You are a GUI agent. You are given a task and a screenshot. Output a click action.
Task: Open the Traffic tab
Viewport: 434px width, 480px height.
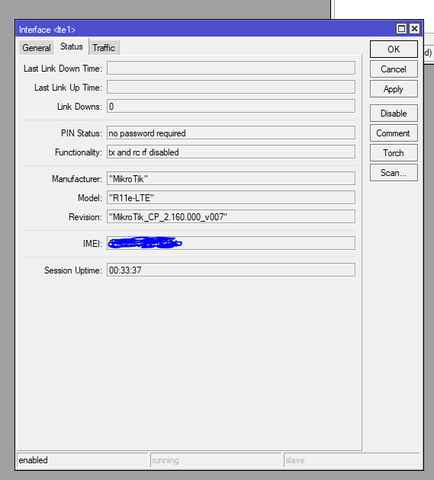104,48
